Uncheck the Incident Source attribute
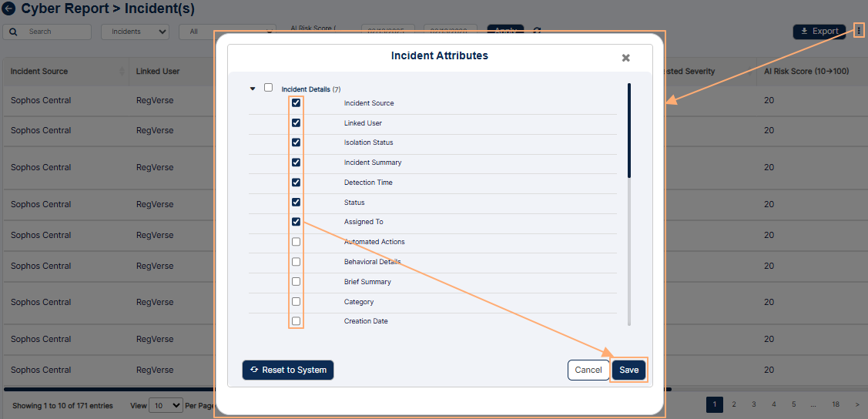The width and height of the screenshot is (868, 419). pos(297,103)
